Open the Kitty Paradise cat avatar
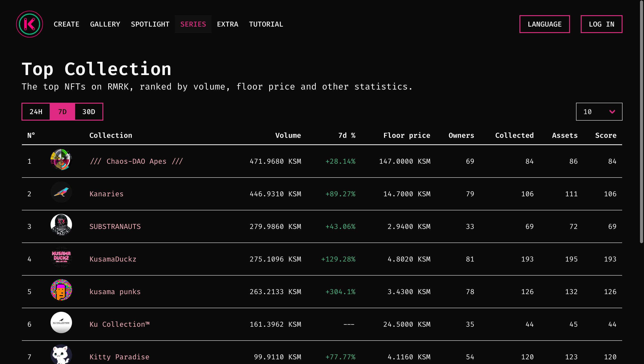The width and height of the screenshot is (644, 364). click(61, 354)
